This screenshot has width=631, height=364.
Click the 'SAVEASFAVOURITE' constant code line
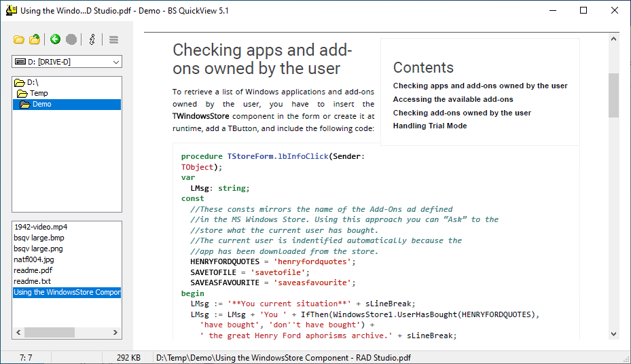coord(273,283)
